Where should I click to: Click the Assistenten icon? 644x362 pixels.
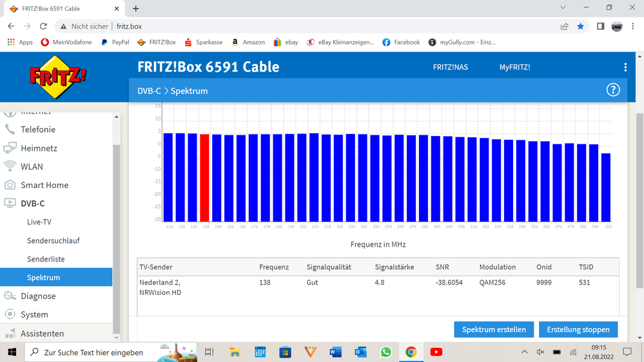[x=10, y=333]
